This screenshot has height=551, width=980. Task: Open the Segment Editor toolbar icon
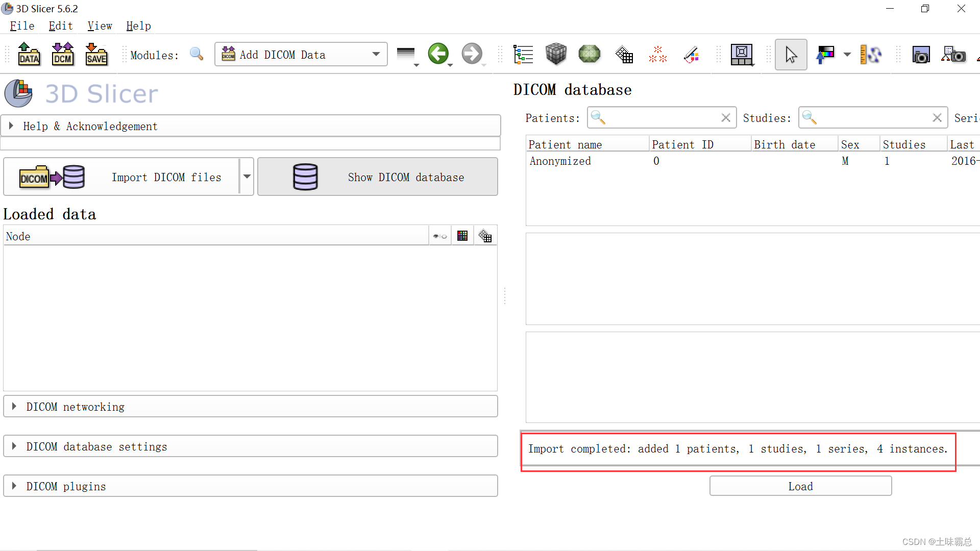pyautogui.click(x=692, y=54)
